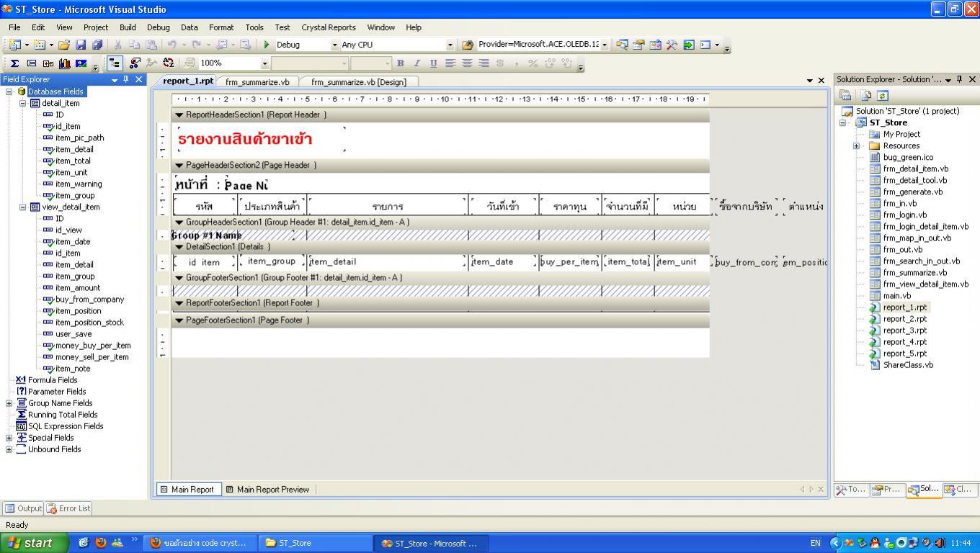This screenshot has height=553, width=980.
Task: Open the 100% zoom dropdown
Action: pyautogui.click(x=264, y=63)
